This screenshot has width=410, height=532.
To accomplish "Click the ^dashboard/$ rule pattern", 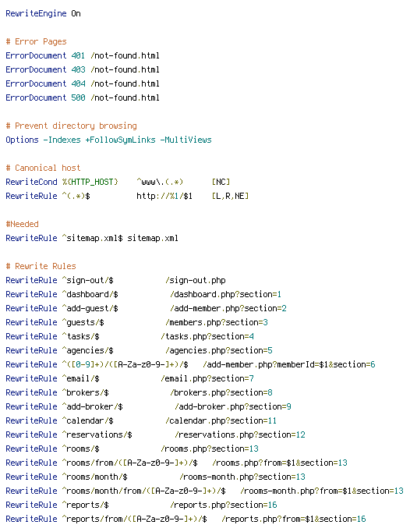I will pos(90,295).
